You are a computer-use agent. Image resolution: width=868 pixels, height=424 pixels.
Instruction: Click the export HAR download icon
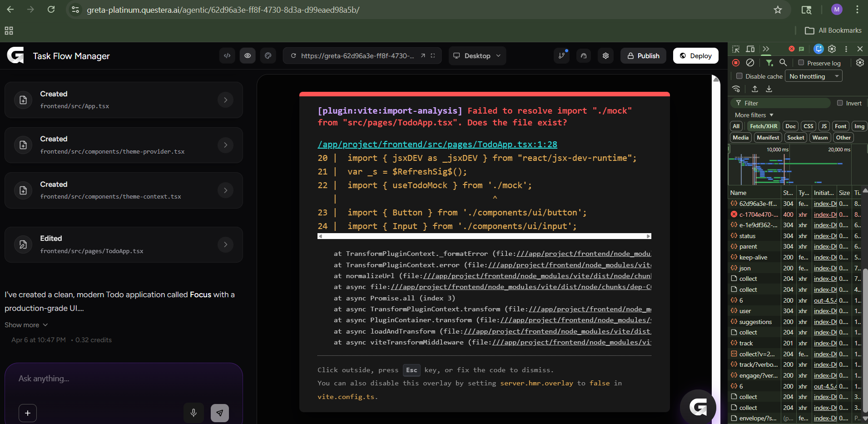pos(769,89)
